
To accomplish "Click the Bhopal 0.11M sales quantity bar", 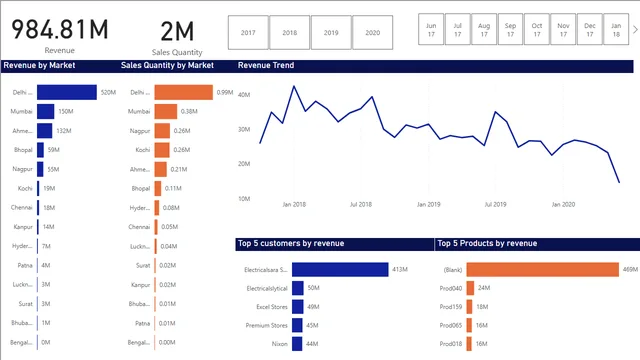I will coord(158,188).
